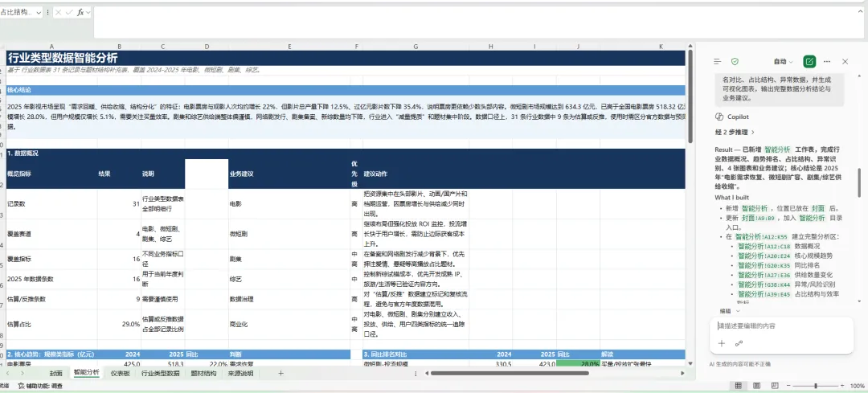Viewport: 868px width, 393px height.
Task: Select column header G
Action: pos(416,47)
